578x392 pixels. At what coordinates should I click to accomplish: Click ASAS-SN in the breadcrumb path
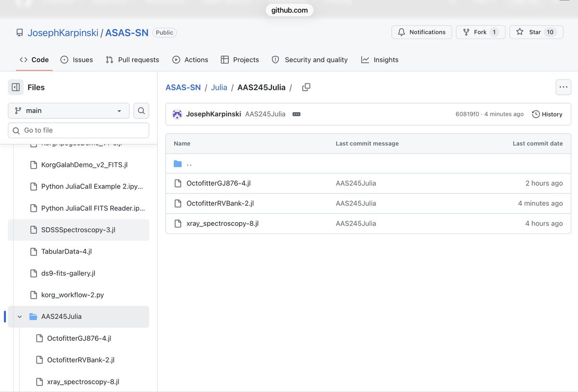183,87
